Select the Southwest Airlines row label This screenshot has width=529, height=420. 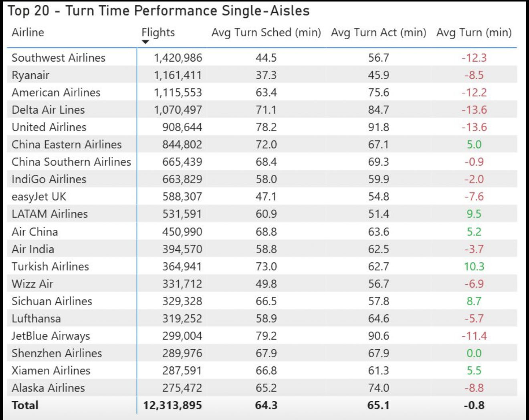[x=59, y=58]
